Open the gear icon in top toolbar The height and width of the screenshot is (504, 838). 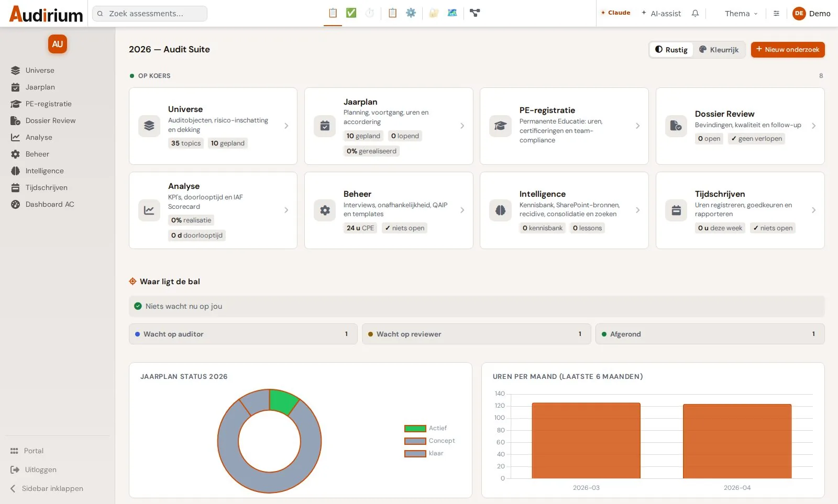411,13
